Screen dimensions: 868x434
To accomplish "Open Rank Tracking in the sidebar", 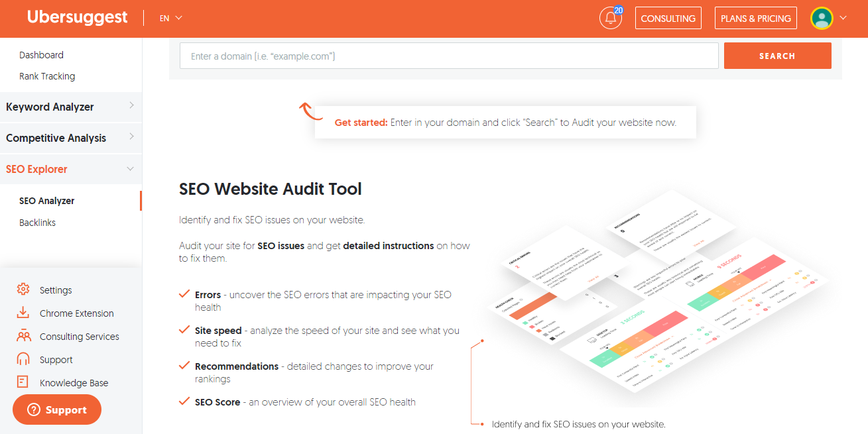I will 47,76.
